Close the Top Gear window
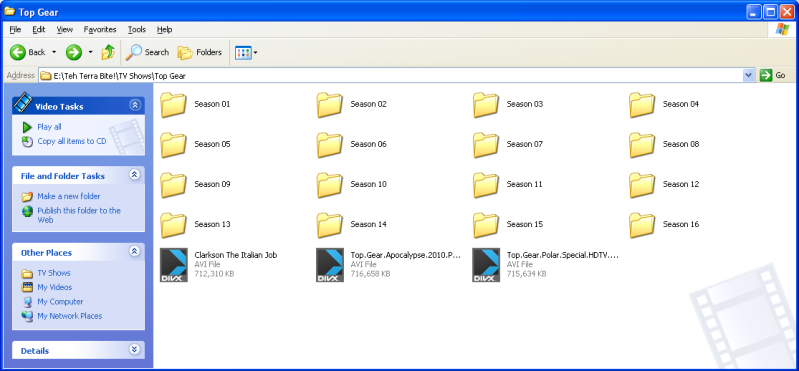 point(787,11)
